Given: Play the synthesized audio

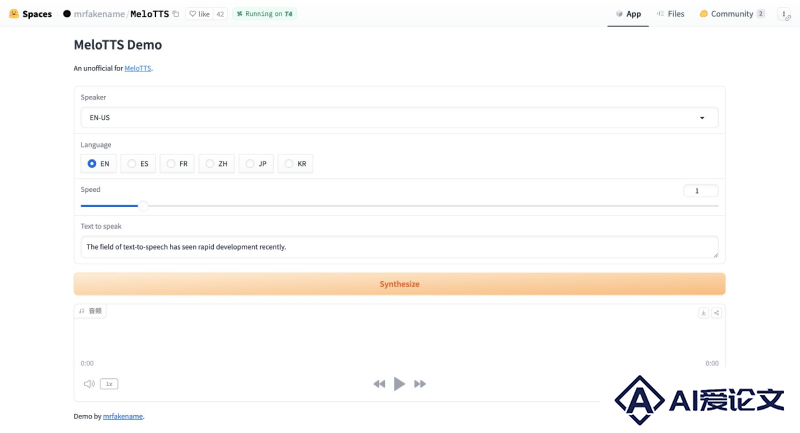Looking at the screenshot, I should pos(399,384).
